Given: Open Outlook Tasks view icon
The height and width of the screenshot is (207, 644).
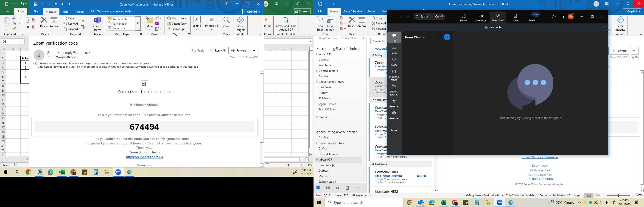Looking at the screenshot, I should (347, 188).
